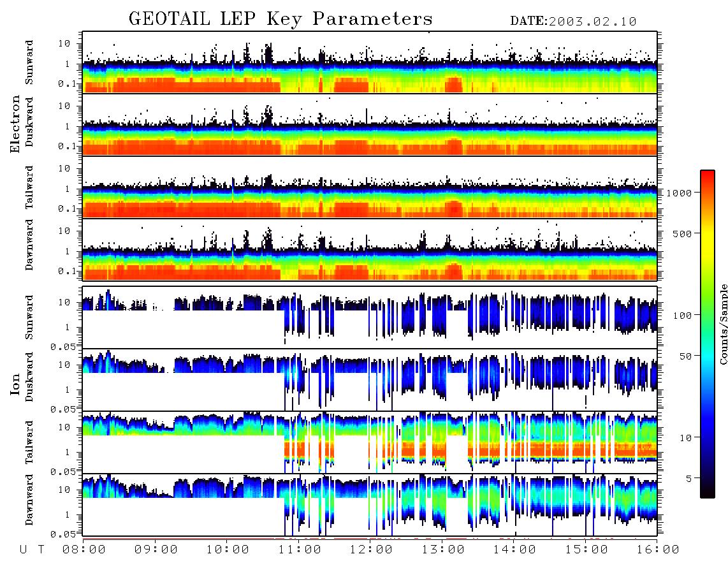Click the Electron Sunward spectrogram panel

(x=370, y=62)
